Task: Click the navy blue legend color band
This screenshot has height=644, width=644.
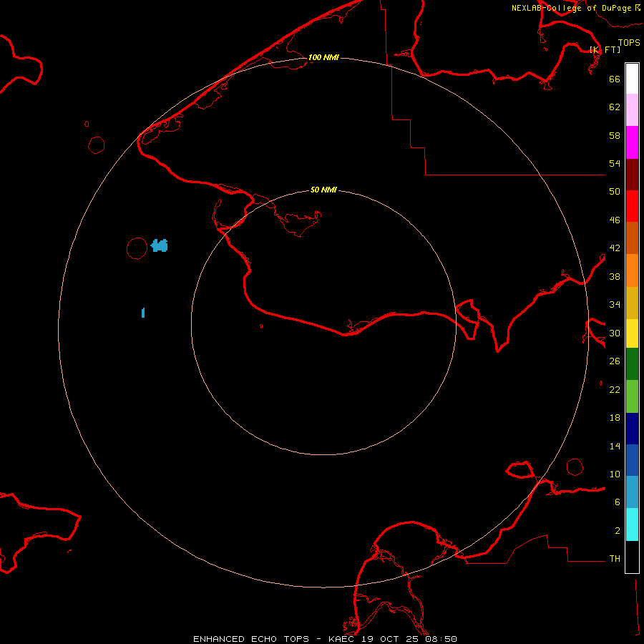Action: (632, 429)
